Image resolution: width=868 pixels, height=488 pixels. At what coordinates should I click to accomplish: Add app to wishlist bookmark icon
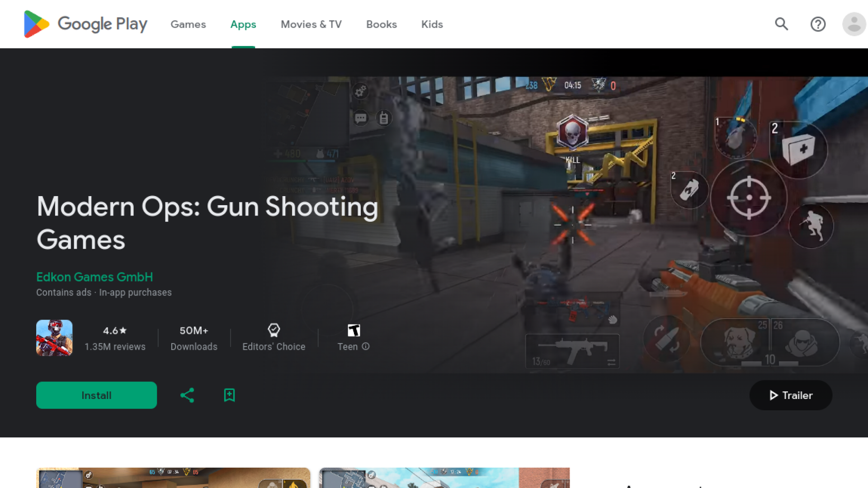pos(229,395)
